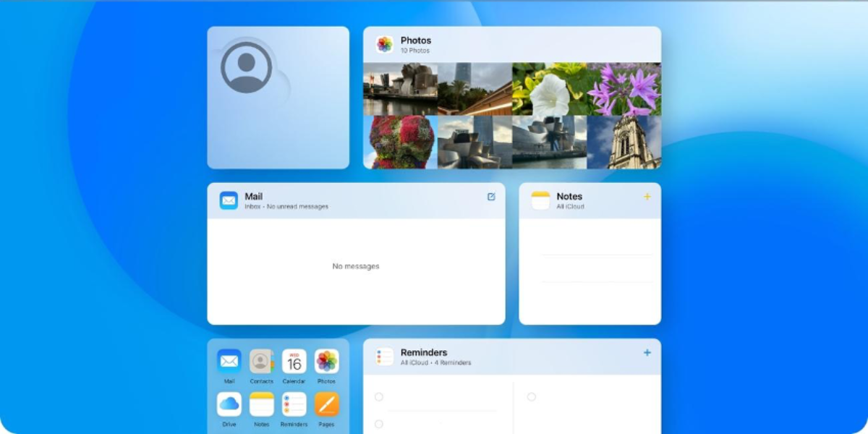Open the Notes widget icon

pyautogui.click(x=540, y=200)
